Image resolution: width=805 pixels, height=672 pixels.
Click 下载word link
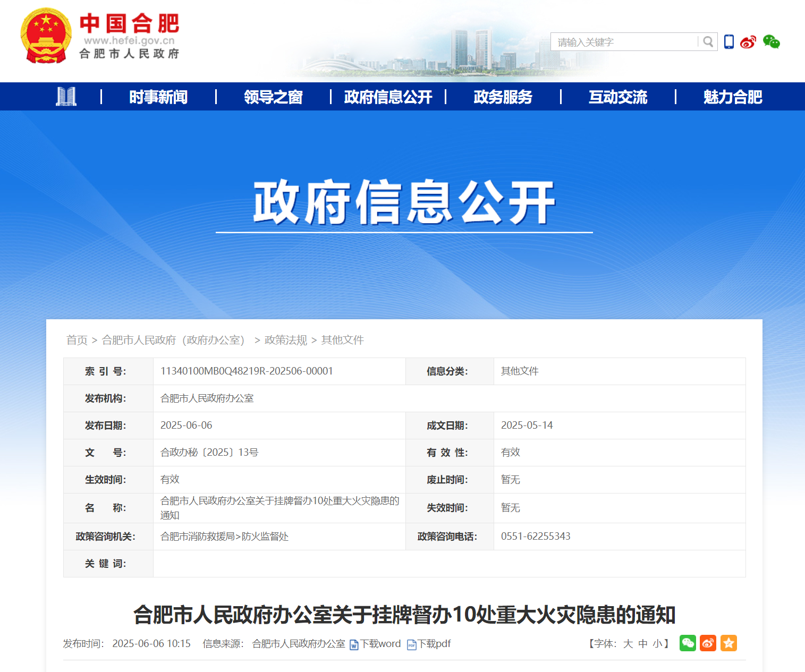(380, 644)
